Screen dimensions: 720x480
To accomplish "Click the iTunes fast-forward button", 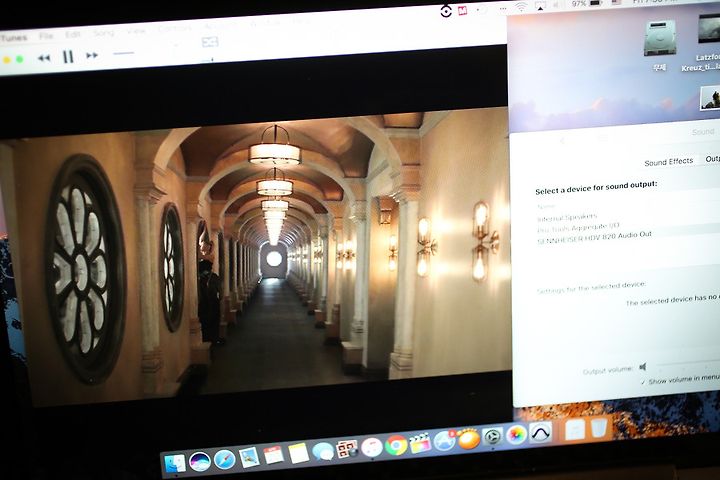I will (x=92, y=56).
